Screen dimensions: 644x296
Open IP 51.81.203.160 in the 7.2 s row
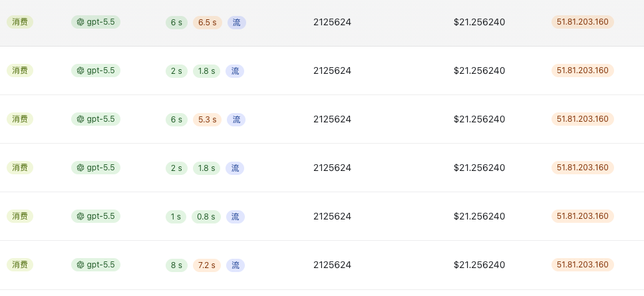click(582, 265)
